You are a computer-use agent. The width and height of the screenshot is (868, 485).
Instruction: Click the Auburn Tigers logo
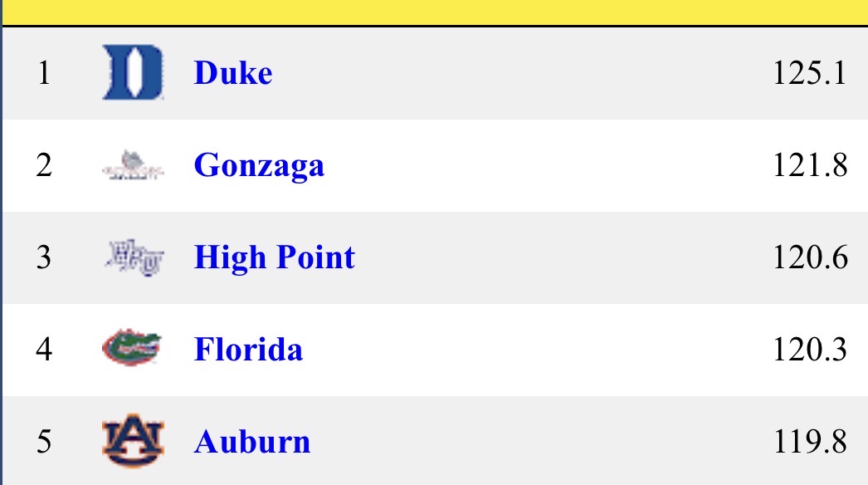[133, 441]
